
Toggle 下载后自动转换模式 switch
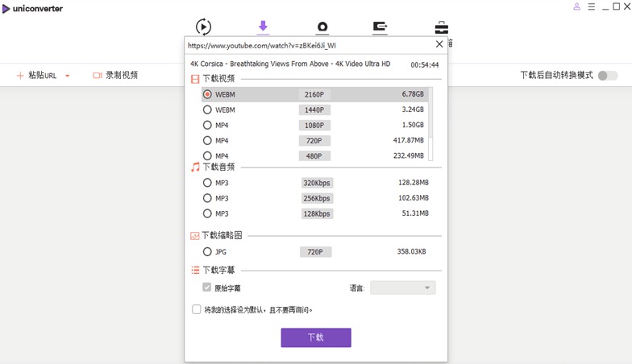[x=608, y=76]
